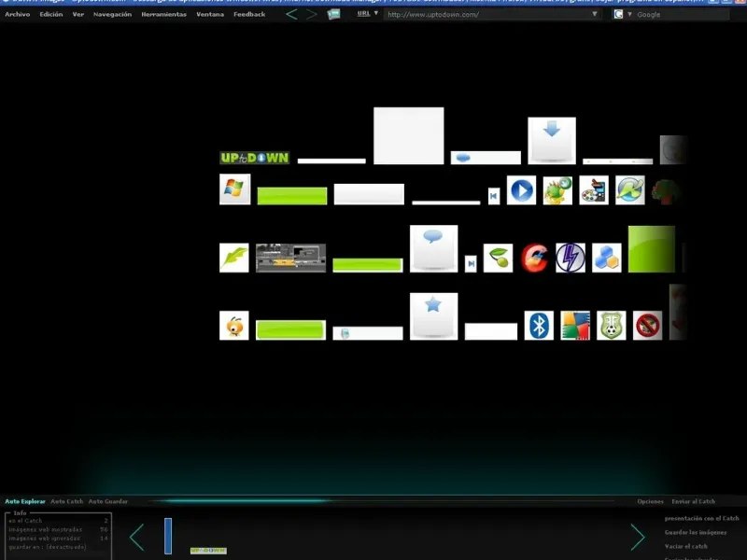
Task: Select the blue star image
Action: pos(433,316)
